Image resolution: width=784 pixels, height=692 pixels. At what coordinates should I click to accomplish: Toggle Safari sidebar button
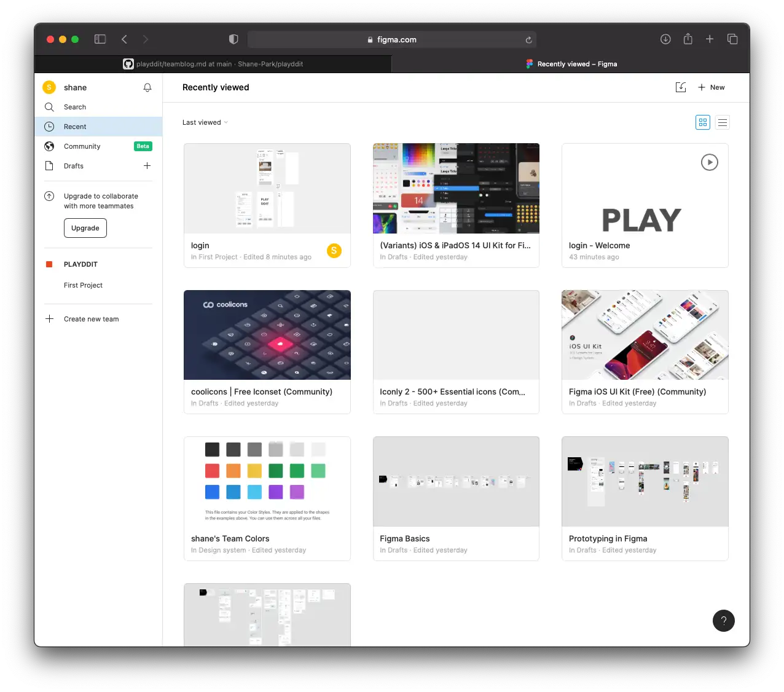tap(100, 39)
